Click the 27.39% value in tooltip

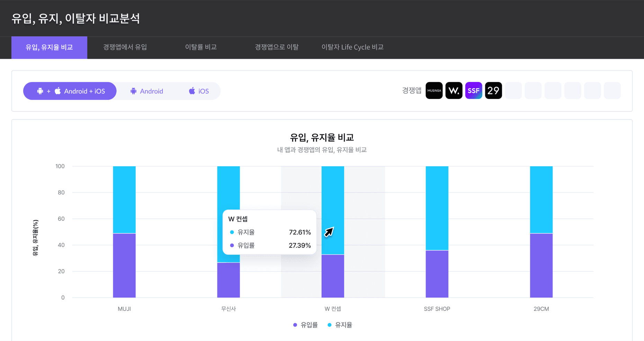coord(300,246)
